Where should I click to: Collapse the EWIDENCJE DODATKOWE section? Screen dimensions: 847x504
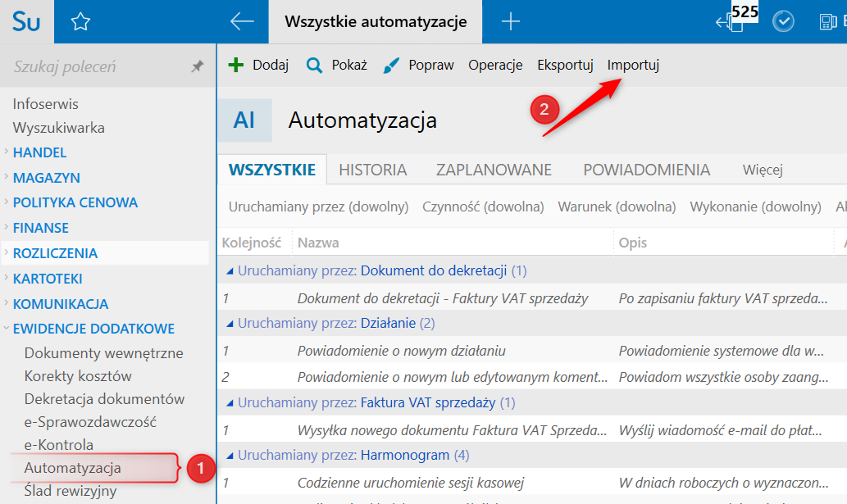93,329
